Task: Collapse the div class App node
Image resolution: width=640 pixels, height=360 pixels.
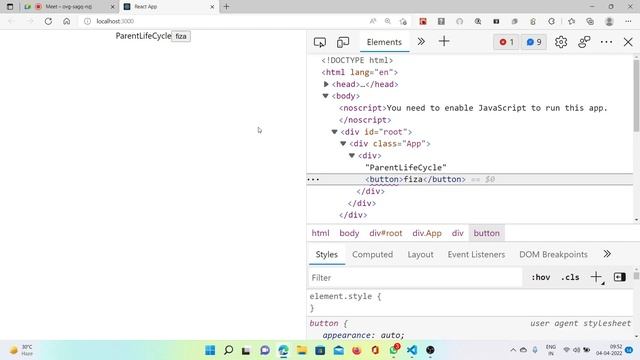Action: tap(343, 144)
